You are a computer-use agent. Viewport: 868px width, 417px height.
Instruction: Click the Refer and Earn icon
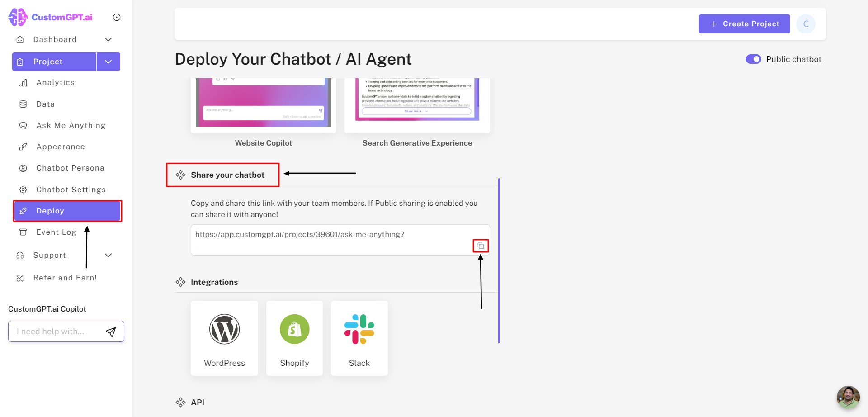pyautogui.click(x=20, y=278)
